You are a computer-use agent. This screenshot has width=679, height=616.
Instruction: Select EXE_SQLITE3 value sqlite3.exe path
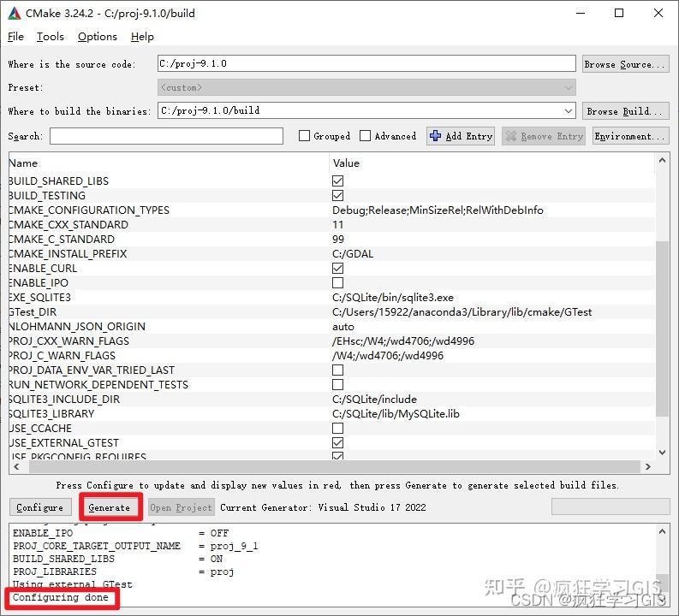coord(393,298)
